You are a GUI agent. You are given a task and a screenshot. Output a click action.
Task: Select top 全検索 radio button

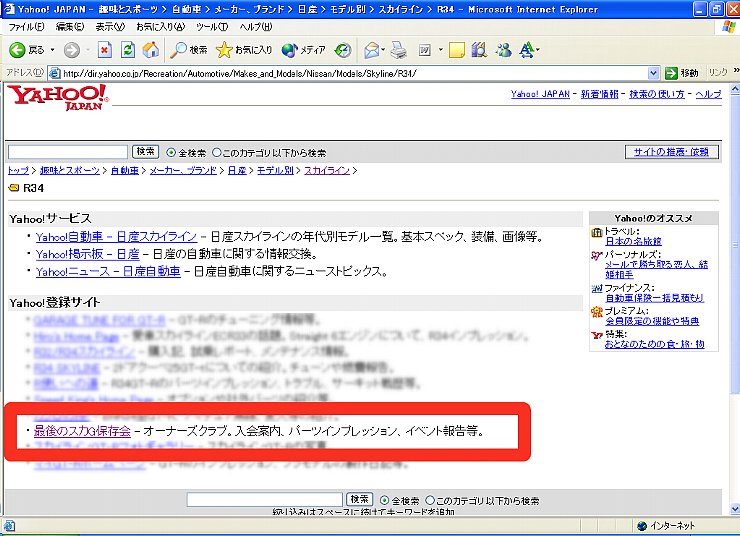(171, 152)
